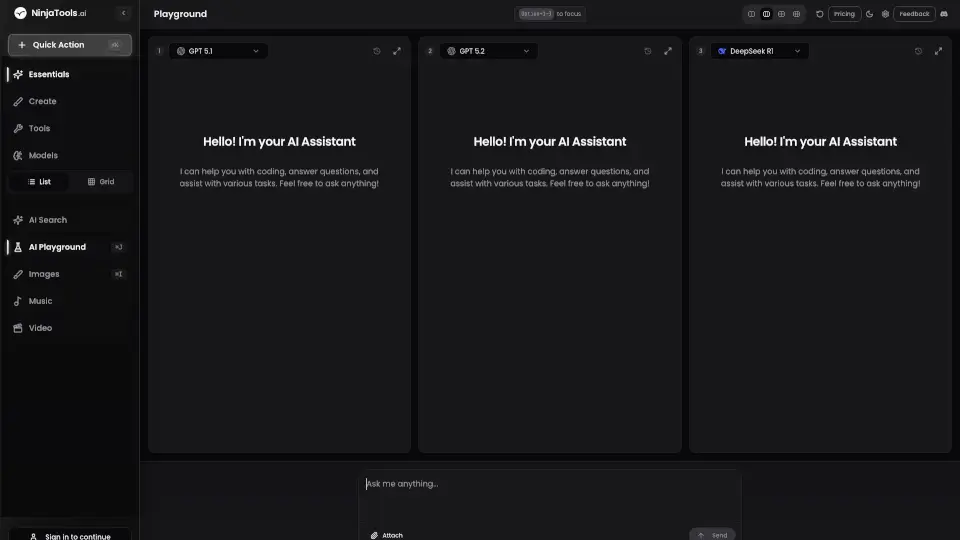Open the Video tool in sidebar
The height and width of the screenshot is (540, 960).
point(40,328)
